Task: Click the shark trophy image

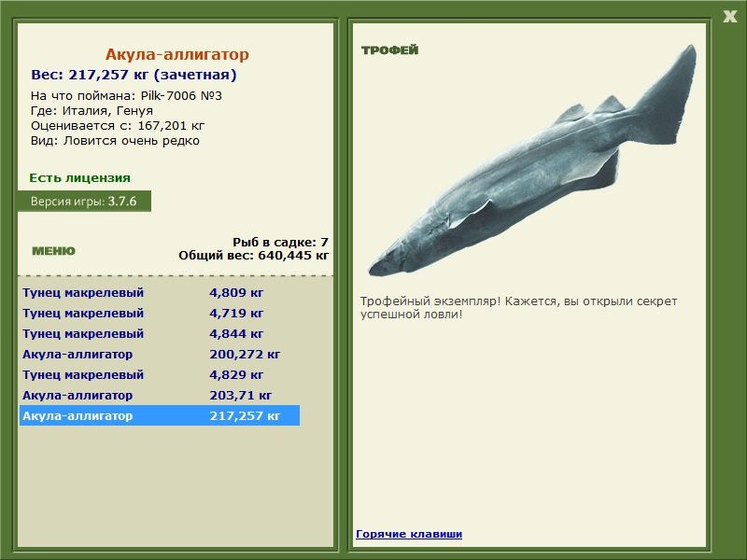Action: tap(532, 161)
